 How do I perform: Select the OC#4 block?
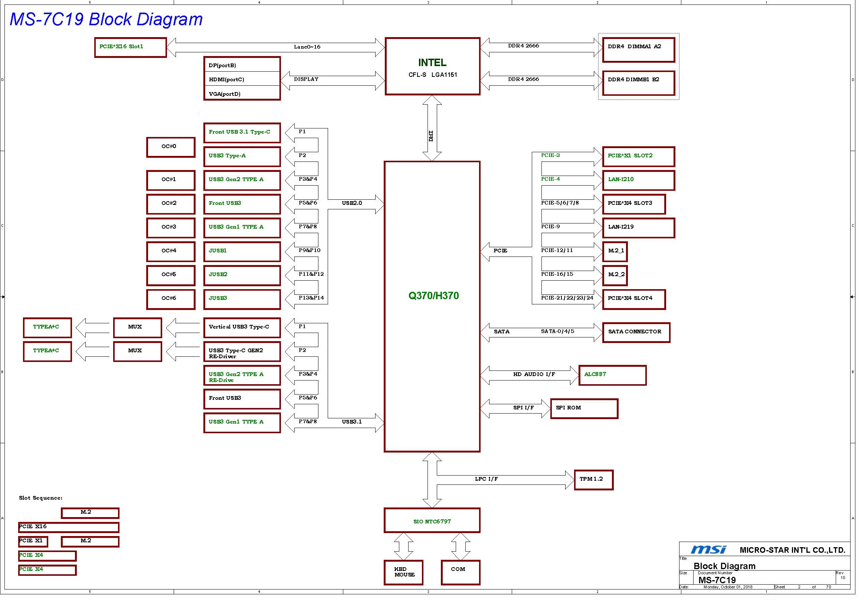[171, 252]
